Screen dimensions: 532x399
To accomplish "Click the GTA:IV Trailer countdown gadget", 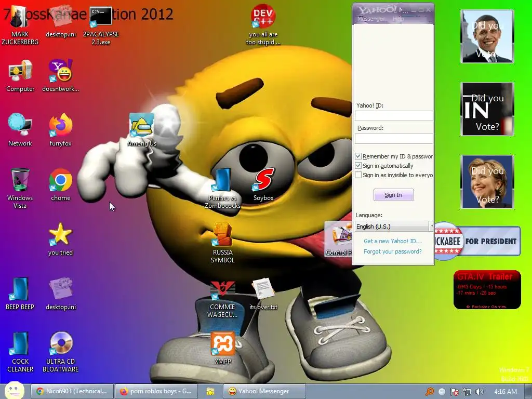I will pyautogui.click(x=487, y=290).
